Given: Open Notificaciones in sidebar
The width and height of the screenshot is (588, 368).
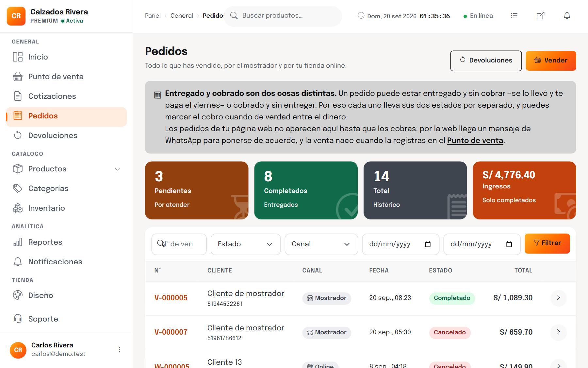Looking at the screenshot, I should [66, 262].
